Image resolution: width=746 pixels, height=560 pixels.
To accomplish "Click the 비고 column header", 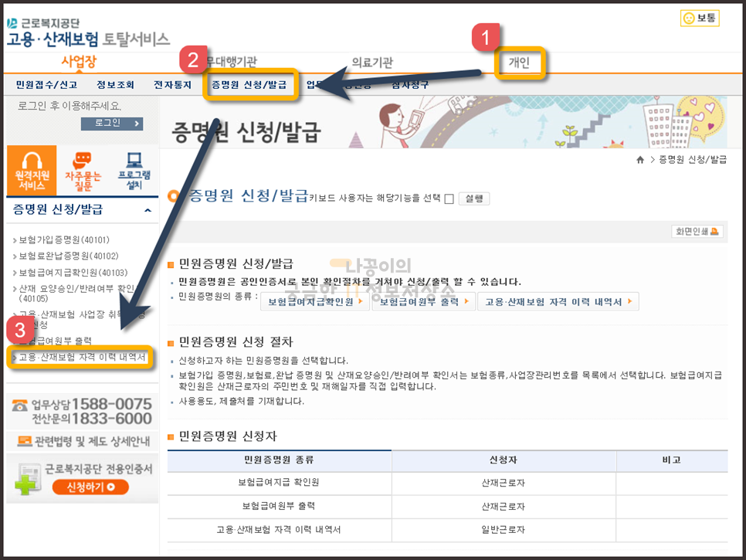I will (x=671, y=460).
